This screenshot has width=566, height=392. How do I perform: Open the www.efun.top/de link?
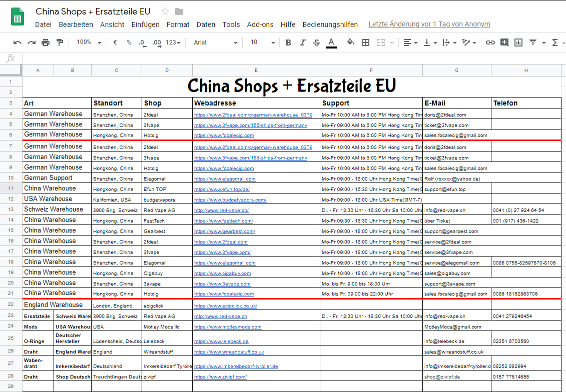click(222, 189)
